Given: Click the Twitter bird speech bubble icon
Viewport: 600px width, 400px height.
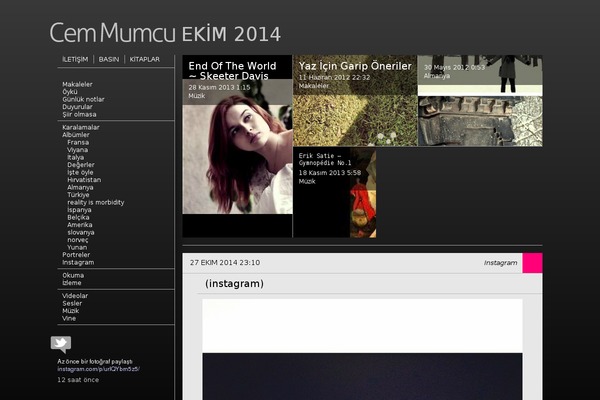Looking at the screenshot, I should pos(61,344).
